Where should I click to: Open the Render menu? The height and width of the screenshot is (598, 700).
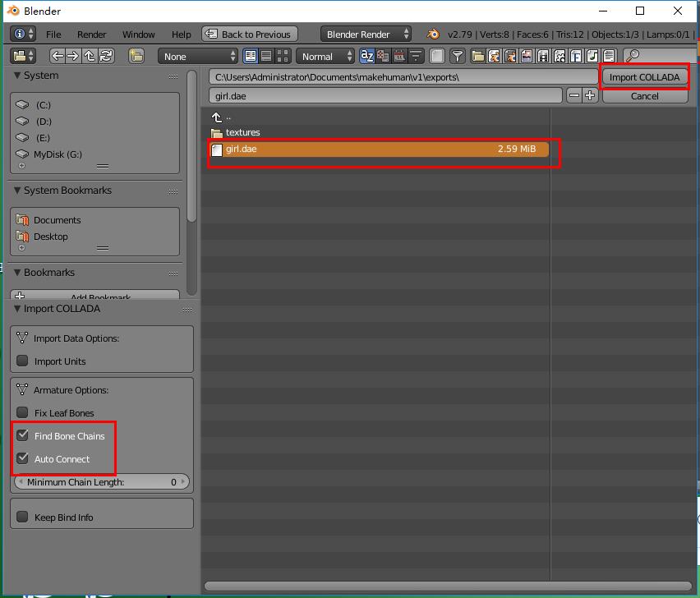click(91, 34)
